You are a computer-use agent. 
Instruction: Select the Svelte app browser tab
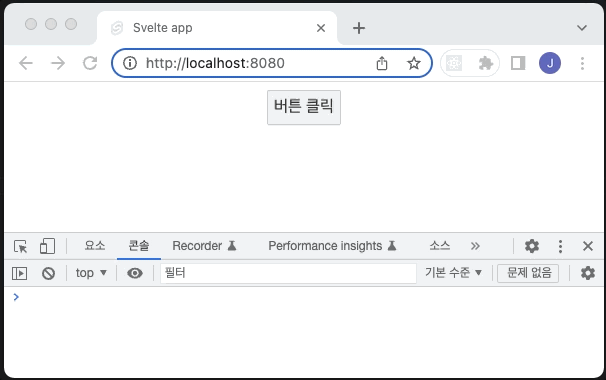(x=217, y=28)
